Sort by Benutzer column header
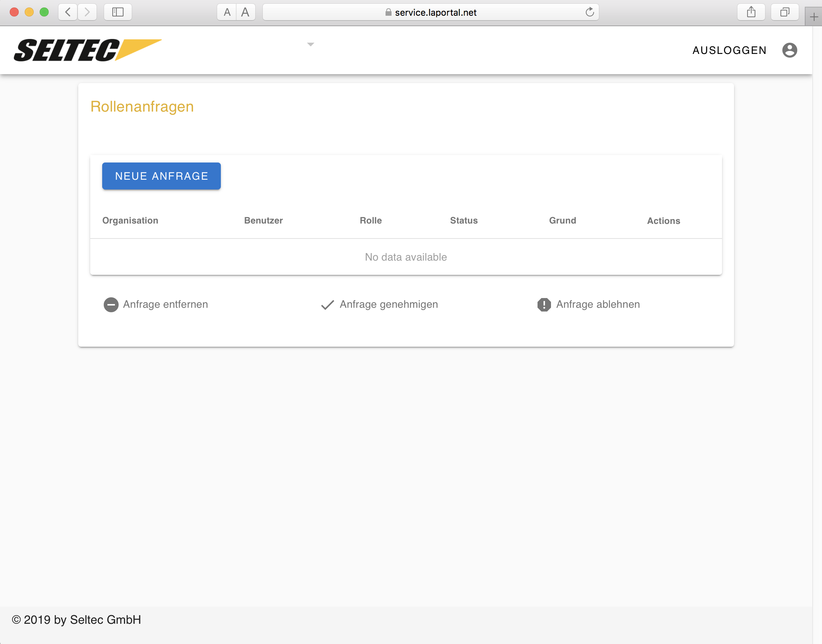This screenshot has width=822, height=644. tap(264, 221)
